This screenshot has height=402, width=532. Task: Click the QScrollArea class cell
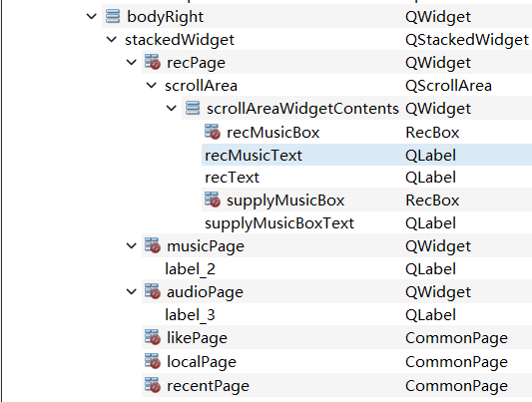[448, 86]
